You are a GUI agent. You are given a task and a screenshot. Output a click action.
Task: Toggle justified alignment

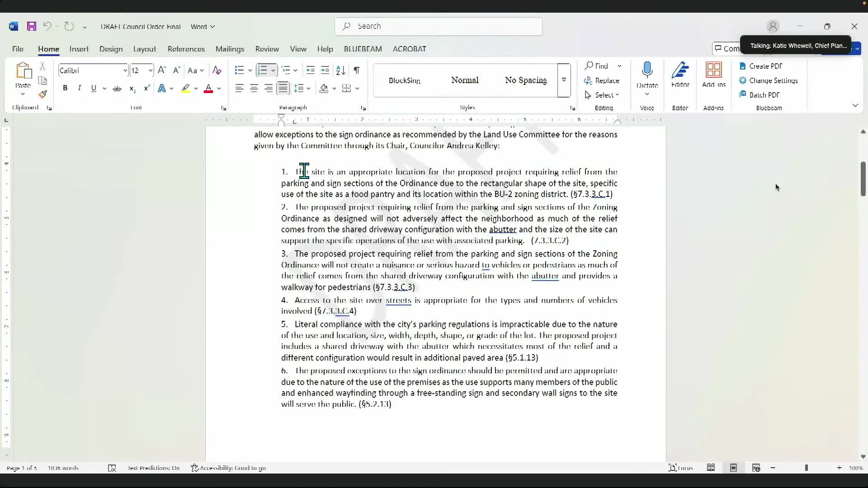(283, 89)
